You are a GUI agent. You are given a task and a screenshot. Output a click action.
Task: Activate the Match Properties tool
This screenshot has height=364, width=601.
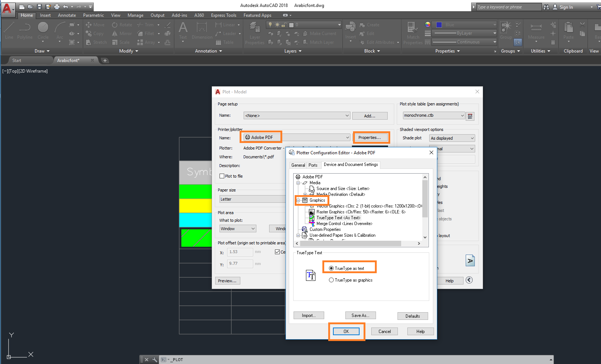tap(412, 32)
